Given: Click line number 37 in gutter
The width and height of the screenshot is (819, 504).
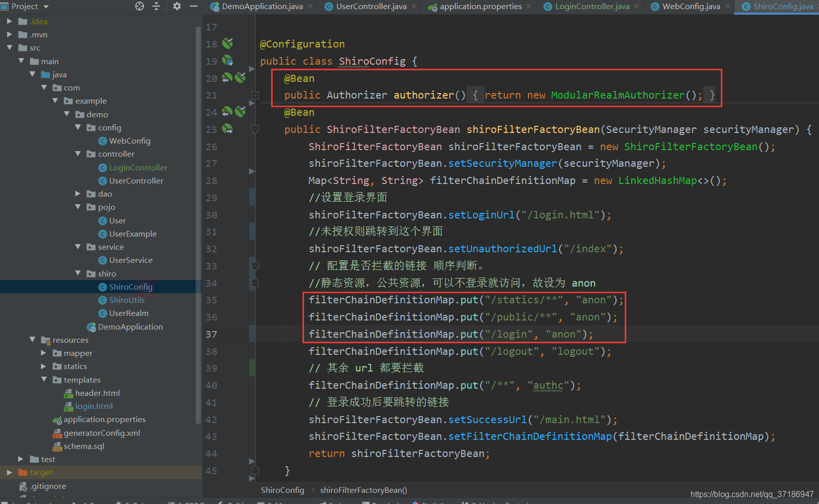Looking at the screenshot, I should pyautogui.click(x=211, y=334).
